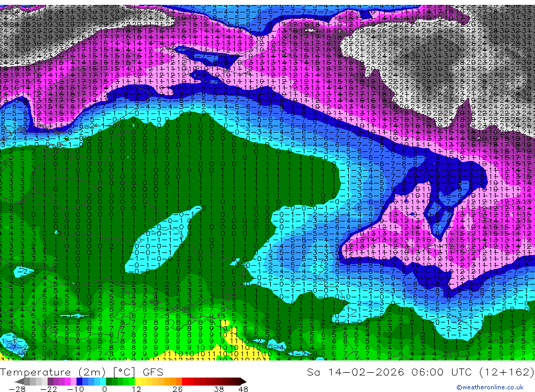Click the dark green swatch right of 0
Screen dimensions: 535x392
(109, 382)
